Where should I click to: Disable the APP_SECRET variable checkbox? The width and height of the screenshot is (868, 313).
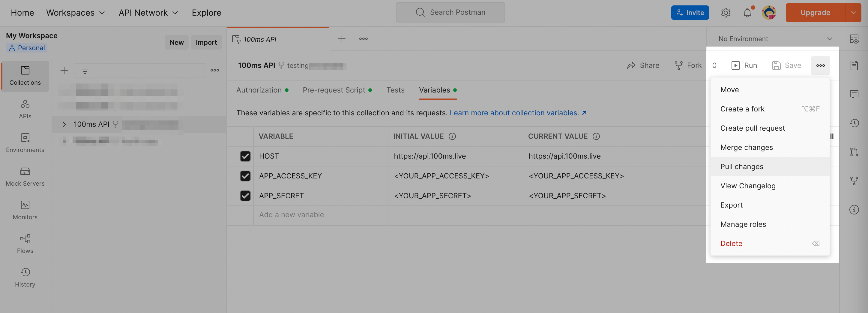click(x=245, y=196)
